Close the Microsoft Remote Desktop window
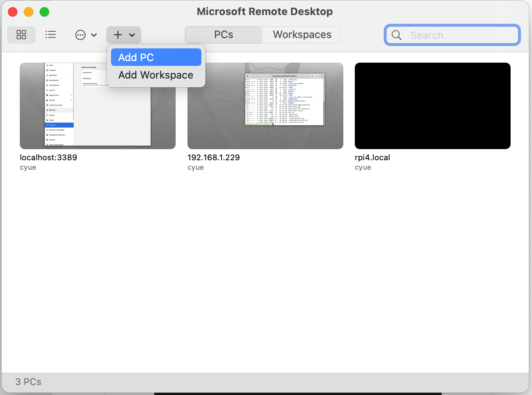 (13, 12)
